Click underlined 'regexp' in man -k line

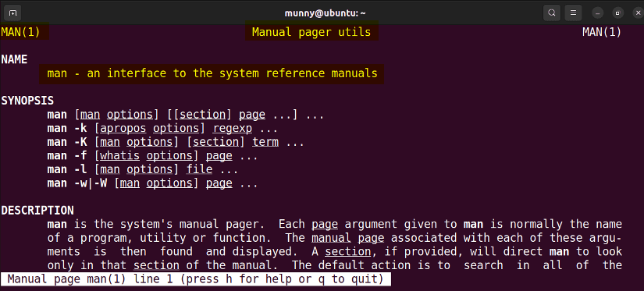point(233,129)
